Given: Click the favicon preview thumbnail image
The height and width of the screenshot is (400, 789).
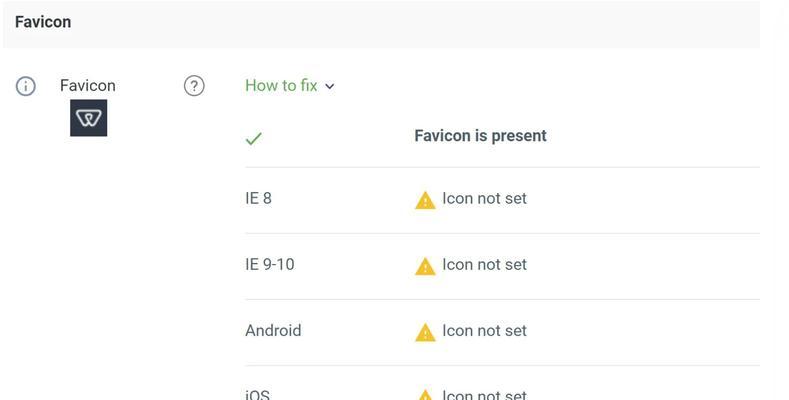Looking at the screenshot, I should tap(89, 118).
